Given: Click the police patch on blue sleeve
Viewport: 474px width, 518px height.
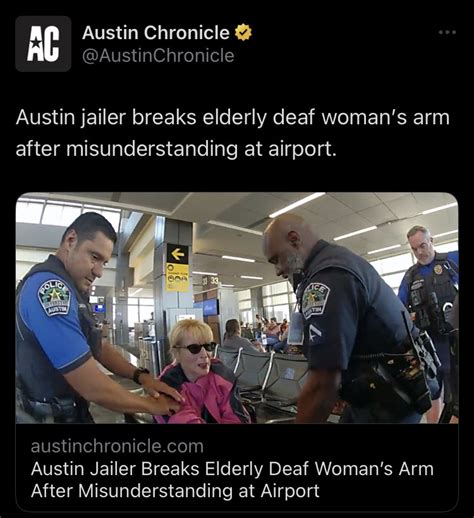Looking at the screenshot, I should click(55, 297).
